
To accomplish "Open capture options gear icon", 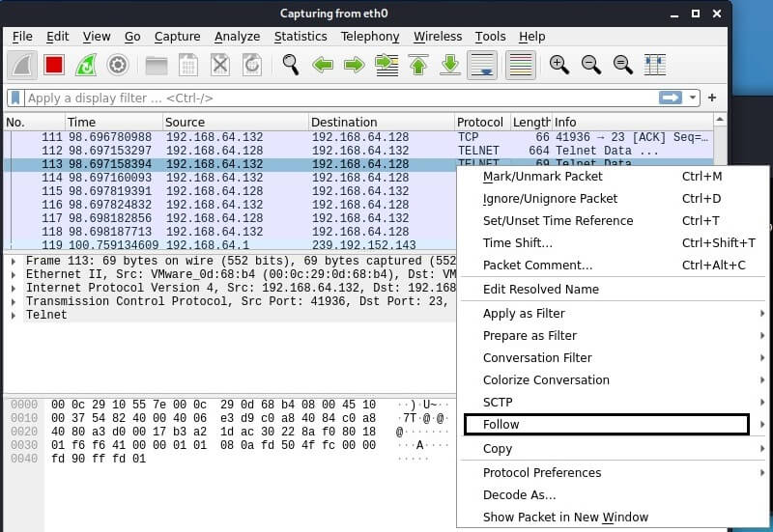I will tap(118, 65).
